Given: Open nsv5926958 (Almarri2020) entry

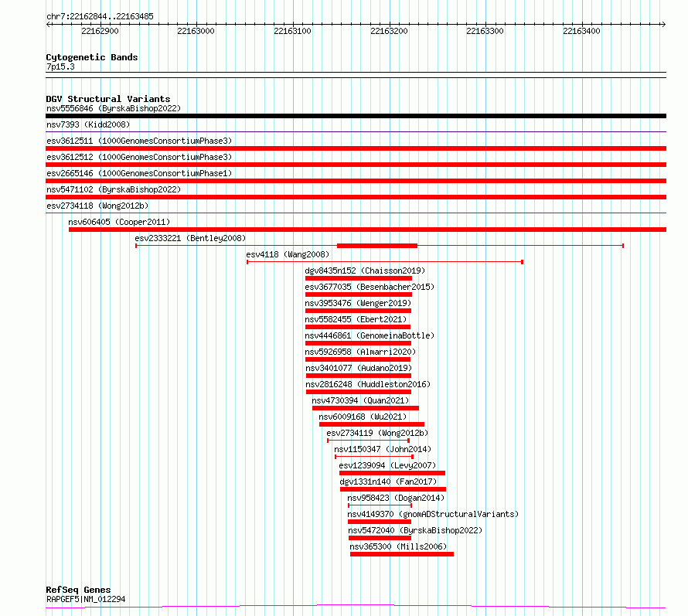Looking at the screenshot, I should tap(360, 352).
